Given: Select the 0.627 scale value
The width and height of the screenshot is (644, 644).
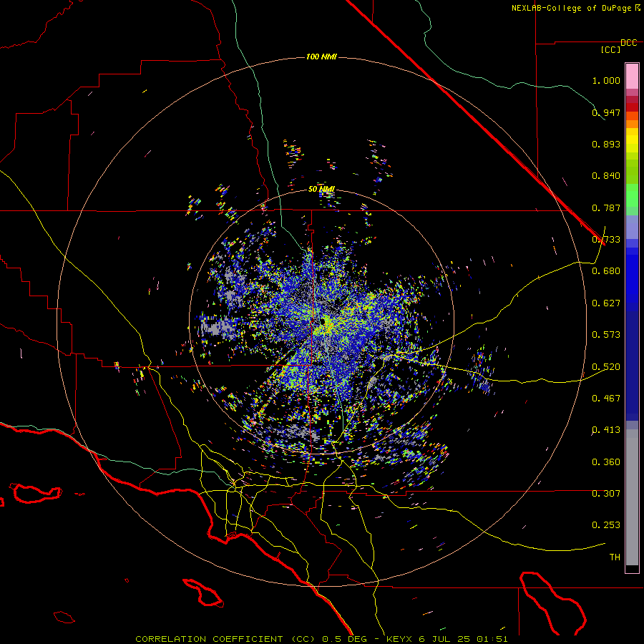Looking at the screenshot, I should [x=606, y=303].
